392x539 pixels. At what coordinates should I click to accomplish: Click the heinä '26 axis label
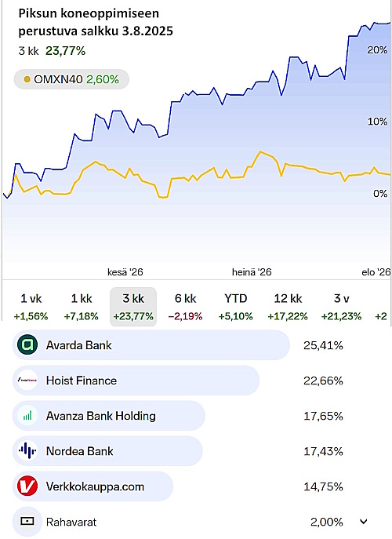pos(252,272)
